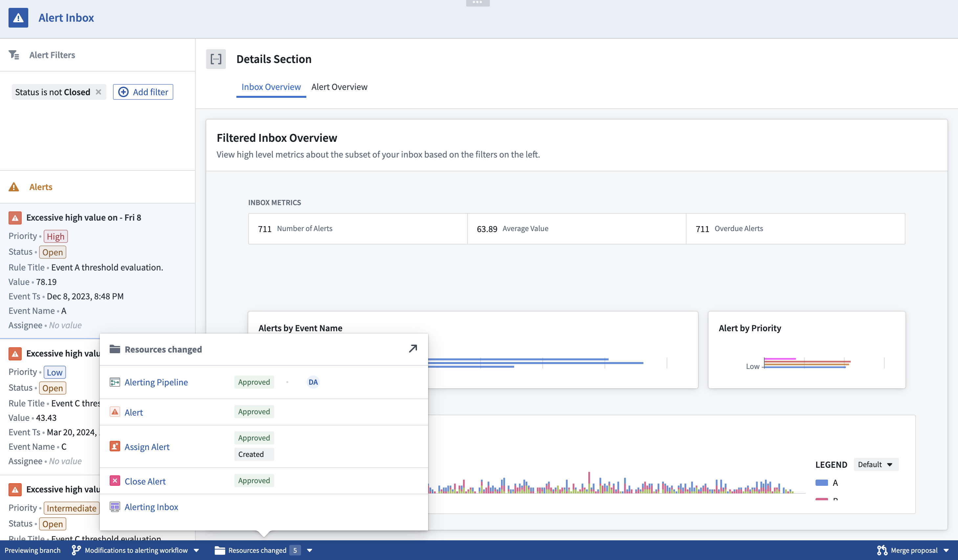Click the Alerting Pipeline resource icon
This screenshot has width=958, height=560.
(115, 382)
